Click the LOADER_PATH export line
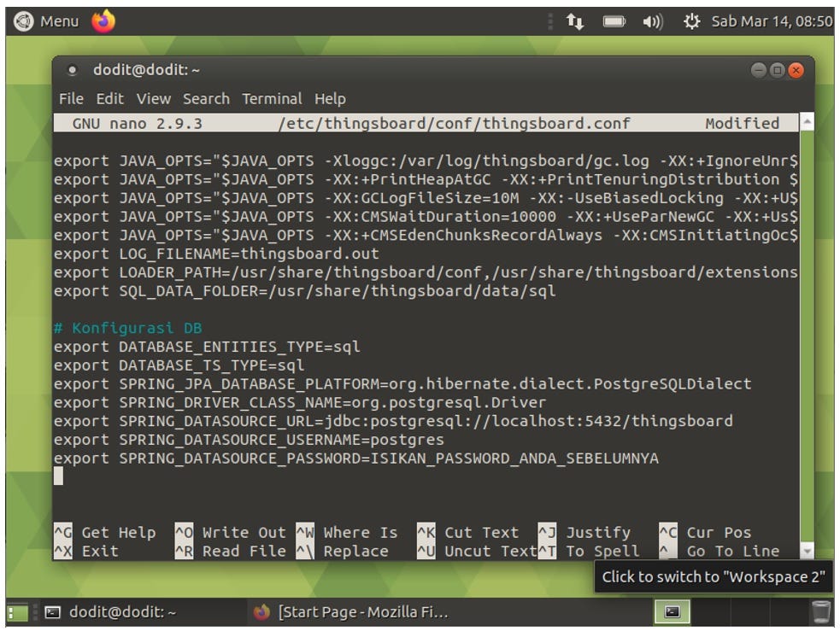 [x=426, y=272]
